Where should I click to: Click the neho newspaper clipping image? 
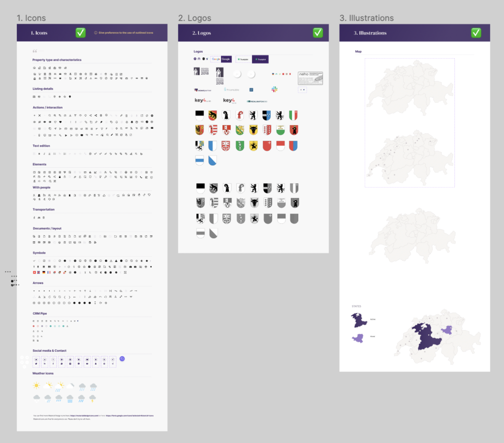pyautogui.click(x=310, y=78)
